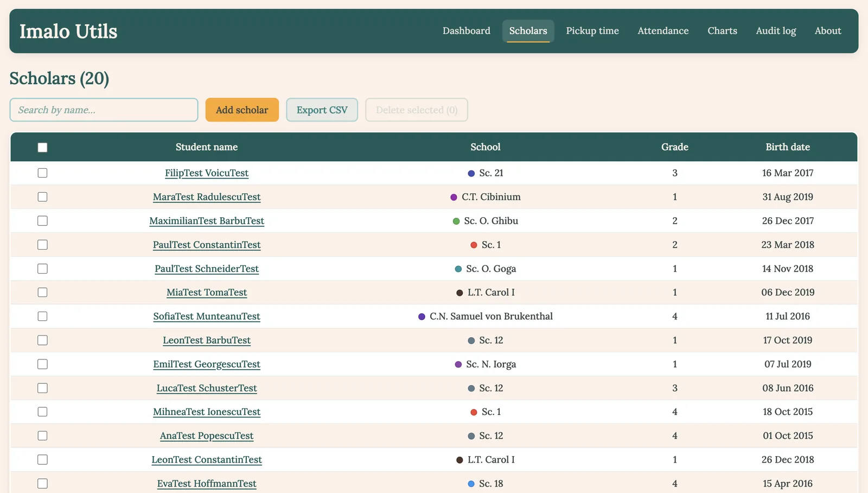Screen dimensions: 868x493
Task: Open PaulTest SchneiderTest's profile link
Action: (207, 269)
